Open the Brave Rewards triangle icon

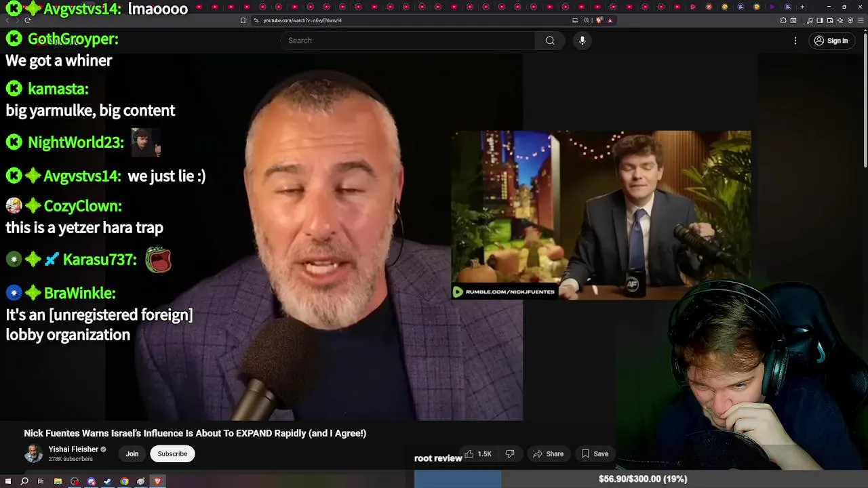tap(610, 20)
